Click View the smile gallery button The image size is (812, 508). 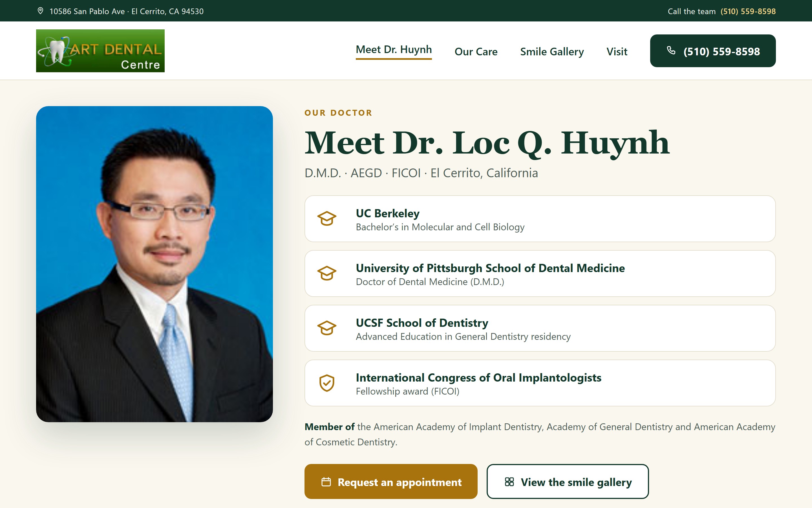(567, 481)
